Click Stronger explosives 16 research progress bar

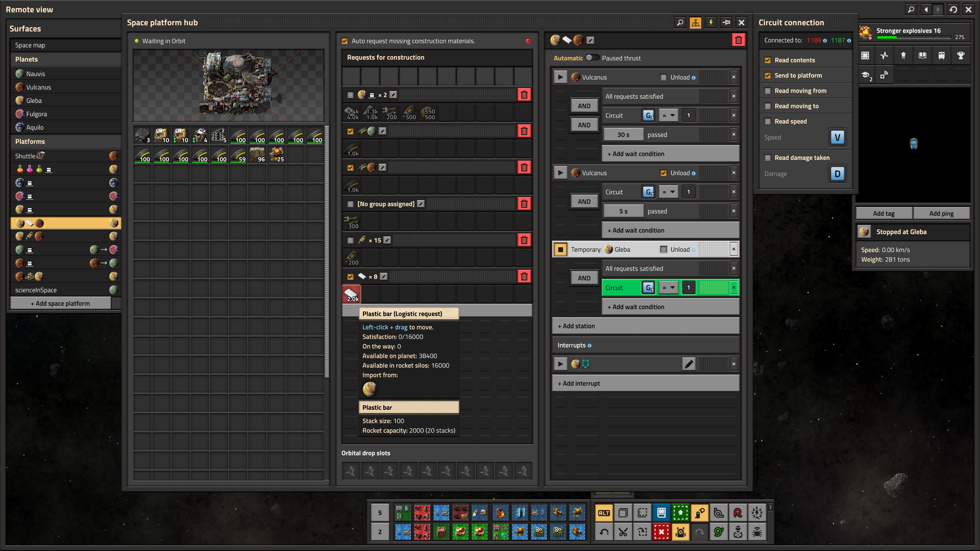(x=914, y=37)
